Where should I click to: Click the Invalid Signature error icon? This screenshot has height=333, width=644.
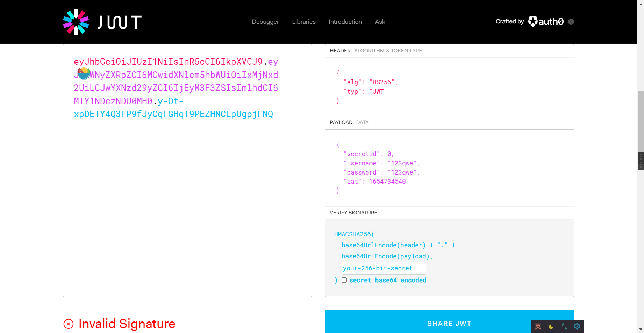[69, 324]
